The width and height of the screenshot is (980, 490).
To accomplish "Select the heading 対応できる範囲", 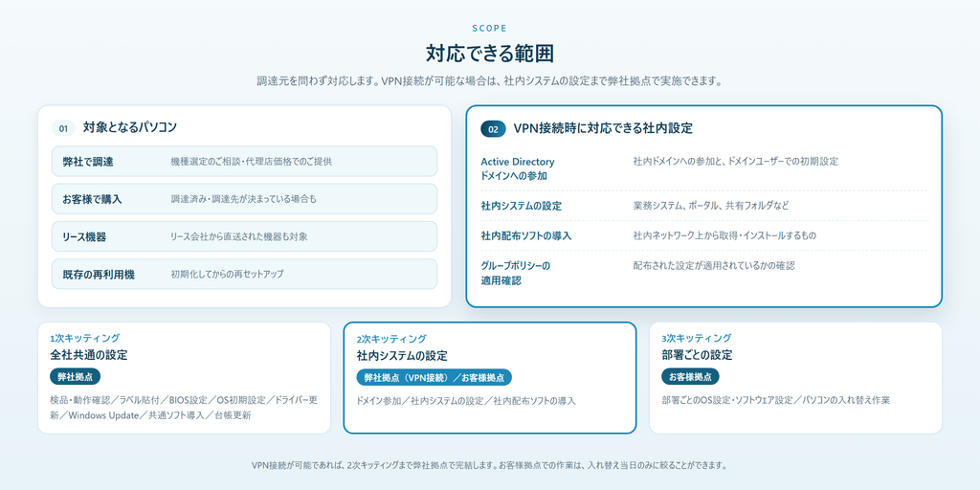I will (490, 54).
